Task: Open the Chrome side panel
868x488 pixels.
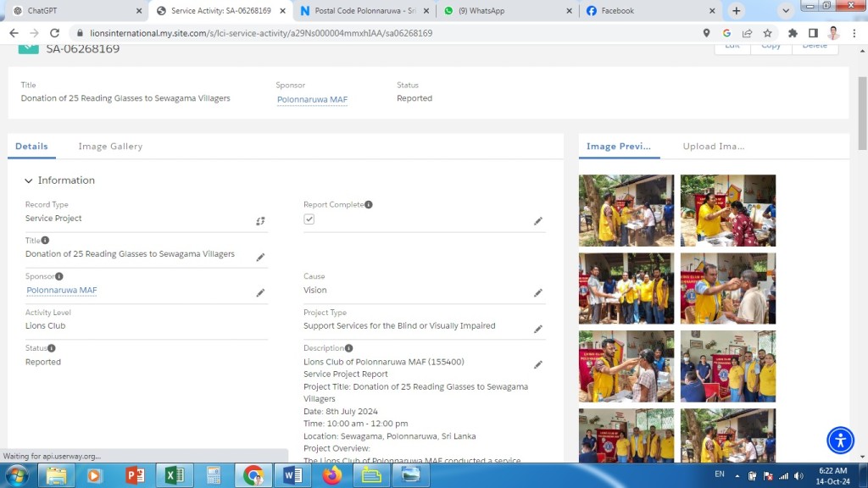Action: point(813,33)
